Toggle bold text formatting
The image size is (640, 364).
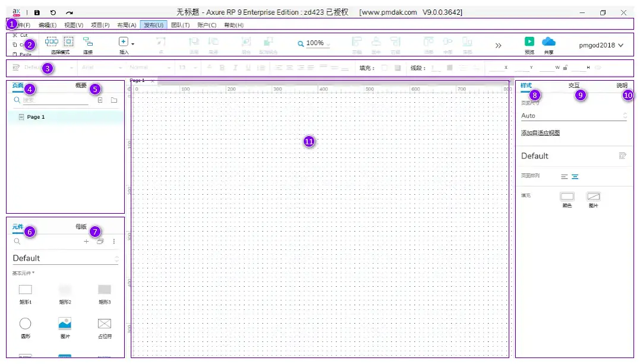[222, 67]
